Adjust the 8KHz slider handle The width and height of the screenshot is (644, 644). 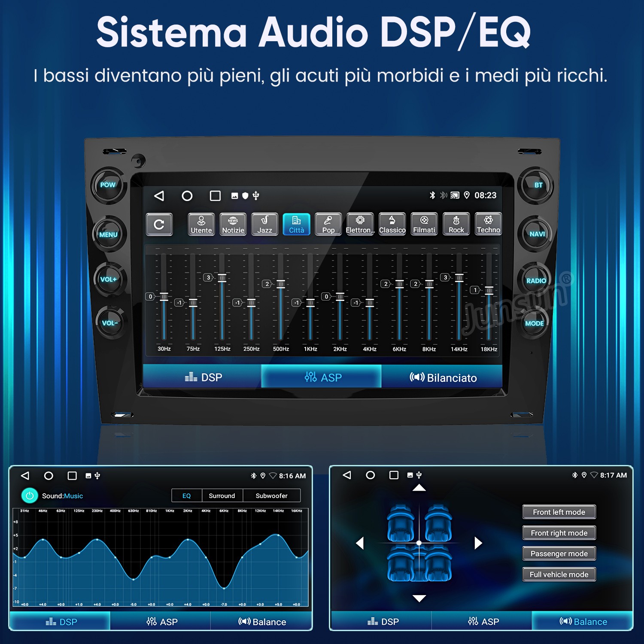click(429, 284)
